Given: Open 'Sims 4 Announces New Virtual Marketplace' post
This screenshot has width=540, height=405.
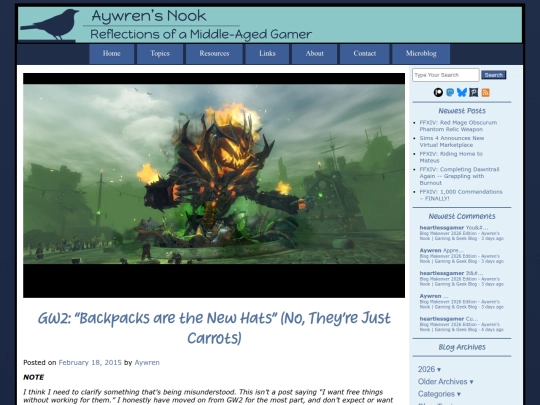Looking at the screenshot, I should coord(452,142).
